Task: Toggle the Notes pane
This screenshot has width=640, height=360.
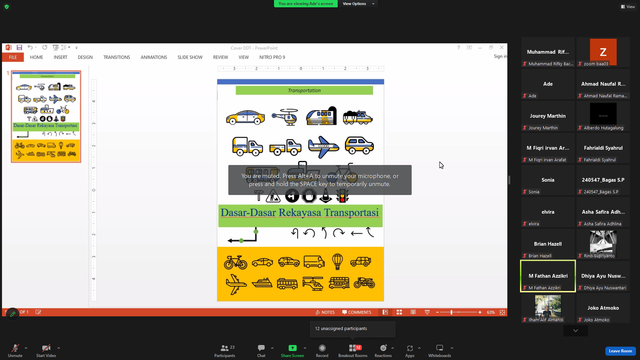Action: point(325,312)
